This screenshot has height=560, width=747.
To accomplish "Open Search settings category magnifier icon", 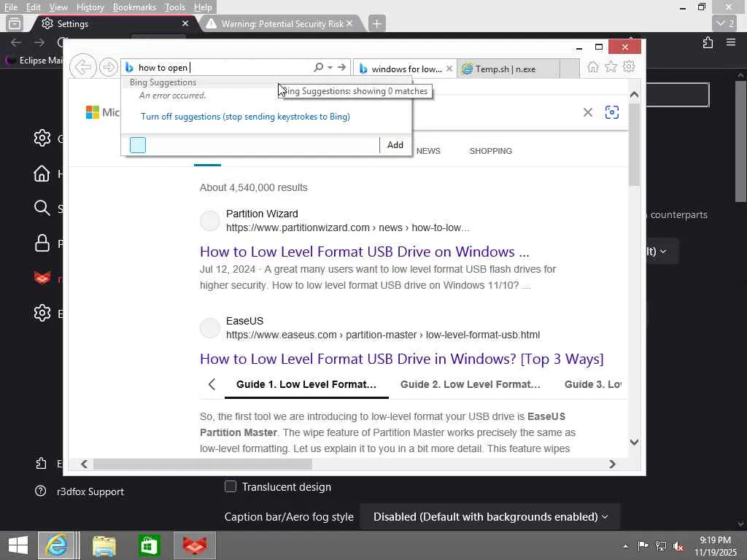I will [42, 208].
